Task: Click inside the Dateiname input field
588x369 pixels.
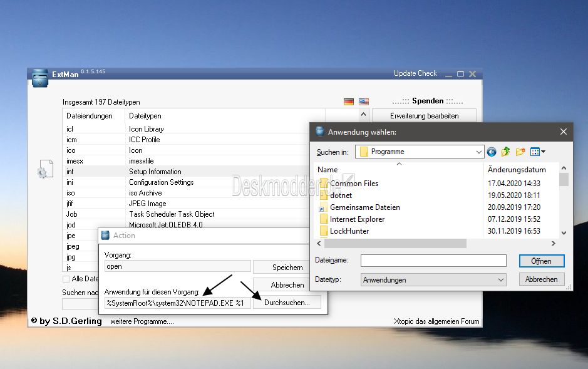Action: point(432,260)
